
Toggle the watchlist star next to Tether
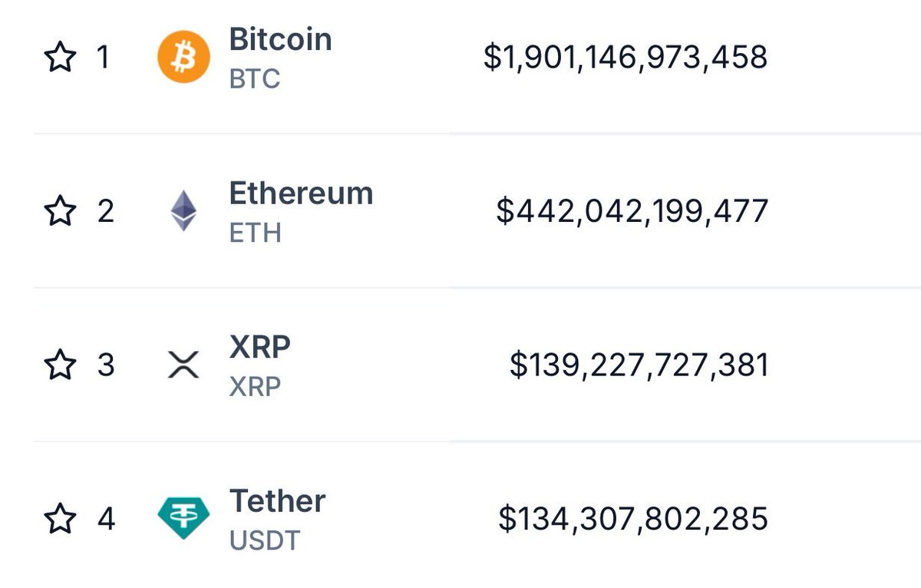click(x=60, y=519)
